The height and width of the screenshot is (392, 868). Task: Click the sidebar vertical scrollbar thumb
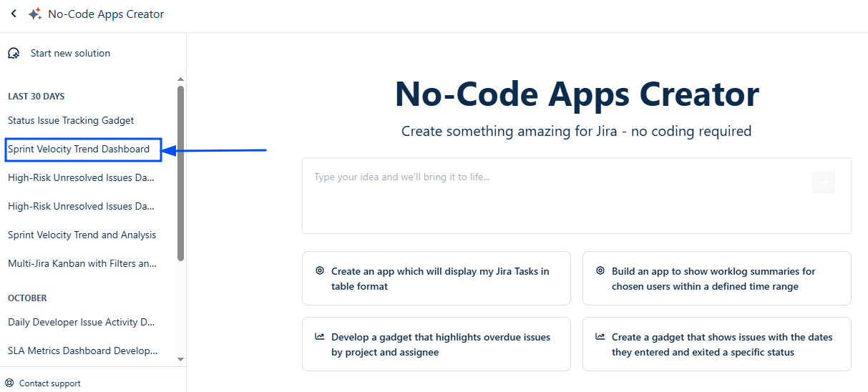pos(180,172)
